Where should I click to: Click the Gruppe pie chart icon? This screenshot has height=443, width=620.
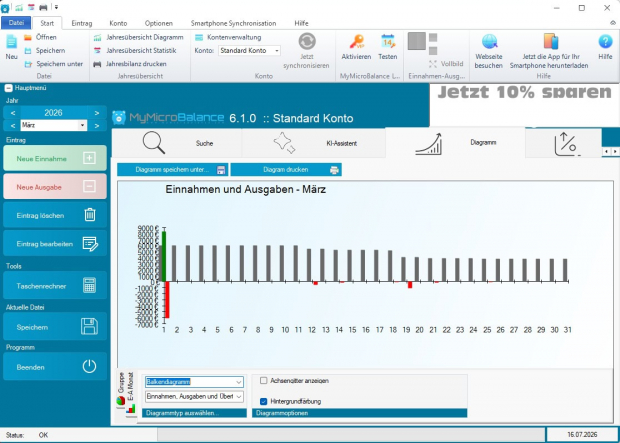point(121,401)
